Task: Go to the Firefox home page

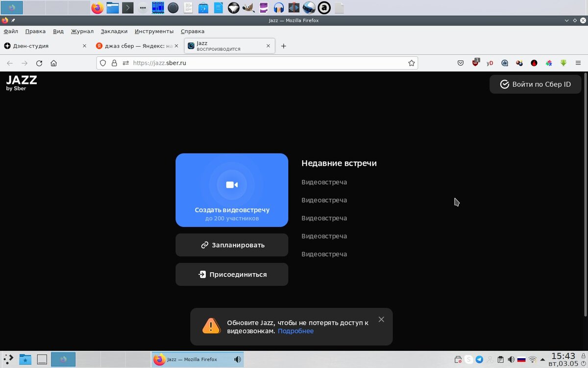Action: pyautogui.click(x=54, y=63)
